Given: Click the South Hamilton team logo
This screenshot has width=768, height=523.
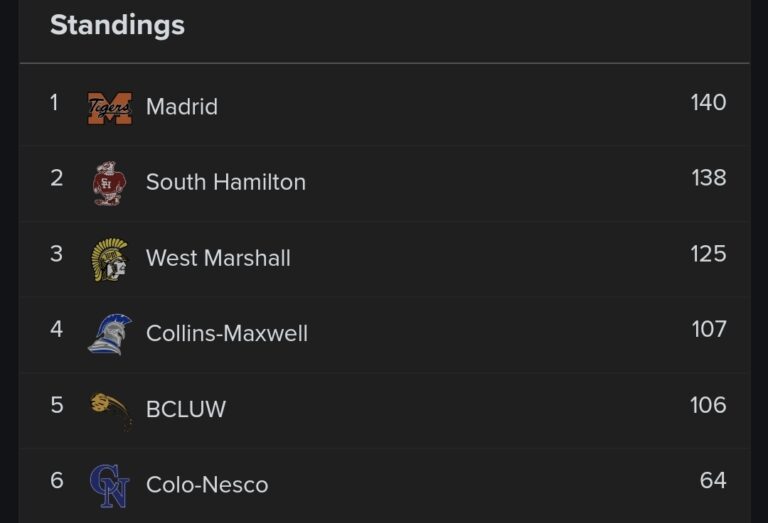Looking at the screenshot, I should (x=109, y=183).
